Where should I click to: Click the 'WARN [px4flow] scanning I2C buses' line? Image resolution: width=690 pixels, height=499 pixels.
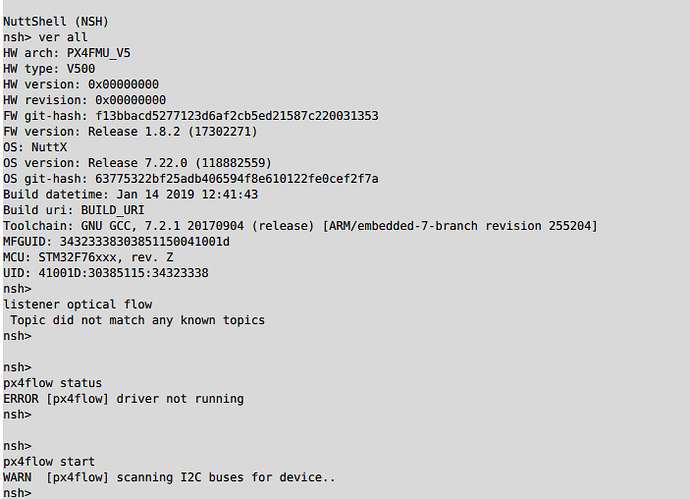[x=169, y=477]
